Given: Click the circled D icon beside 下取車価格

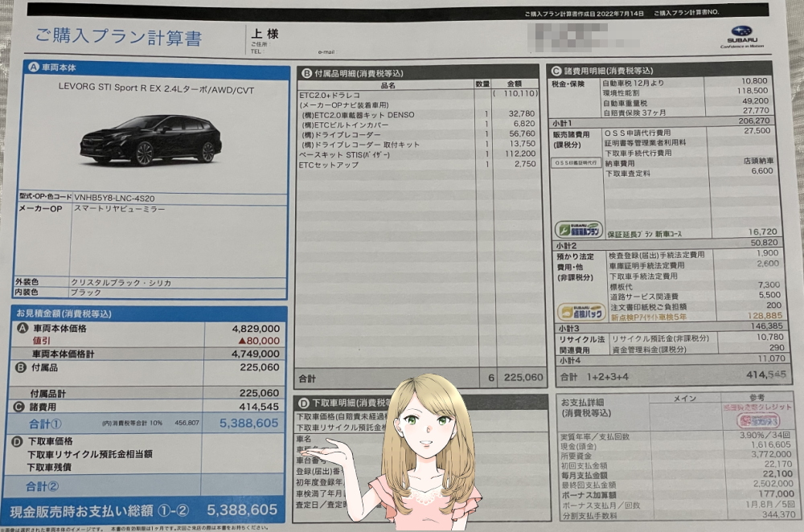Looking at the screenshot, I should coord(22,441).
